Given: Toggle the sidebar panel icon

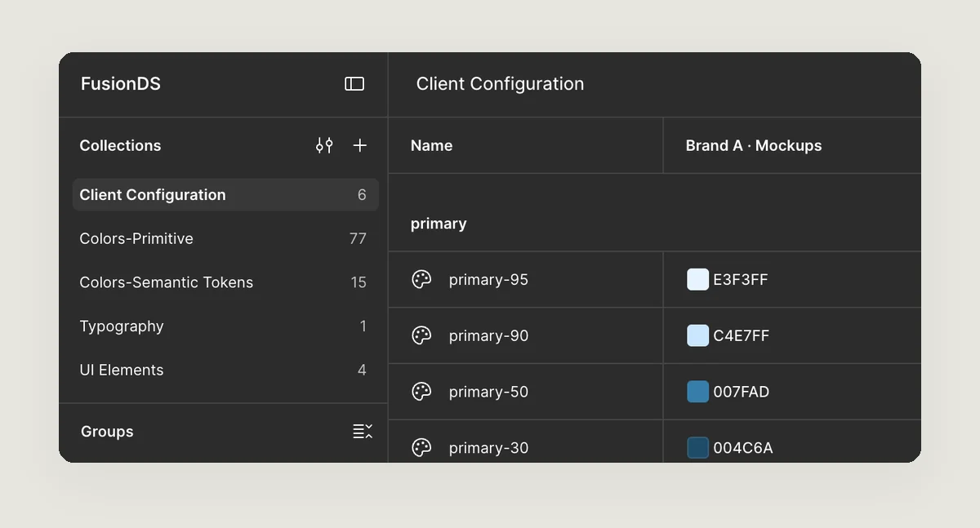Looking at the screenshot, I should pos(354,84).
